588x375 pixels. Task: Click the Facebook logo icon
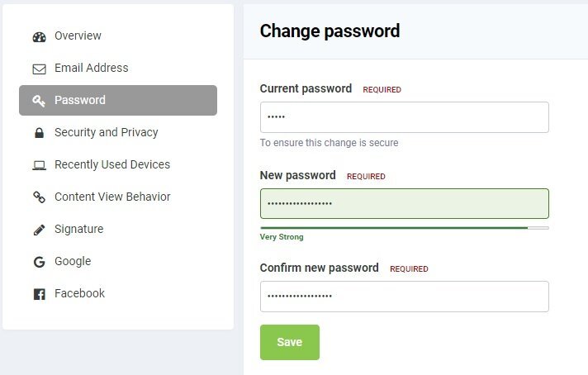click(x=39, y=294)
